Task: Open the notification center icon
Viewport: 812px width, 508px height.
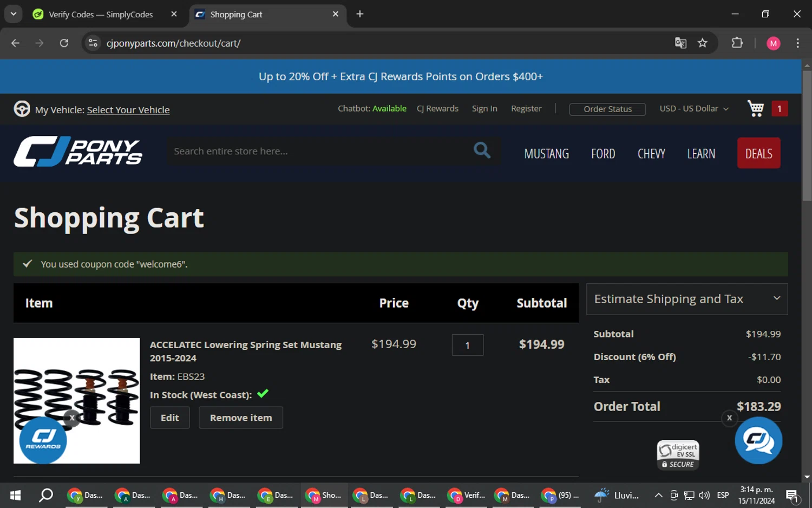Action: click(792, 495)
